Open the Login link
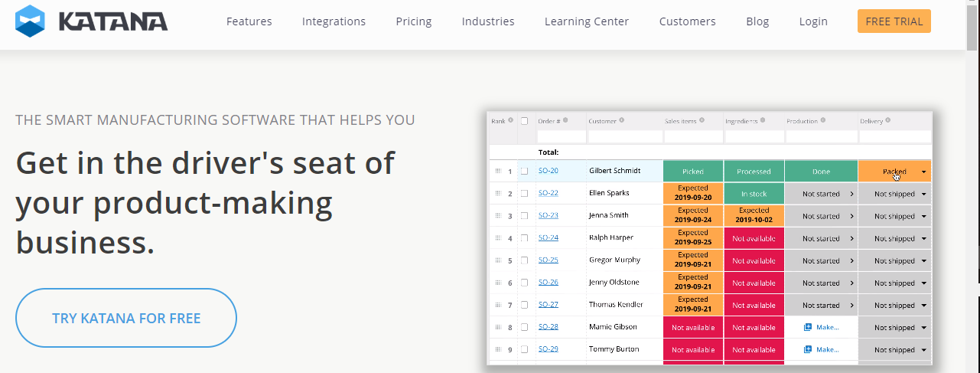 (813, 21)
